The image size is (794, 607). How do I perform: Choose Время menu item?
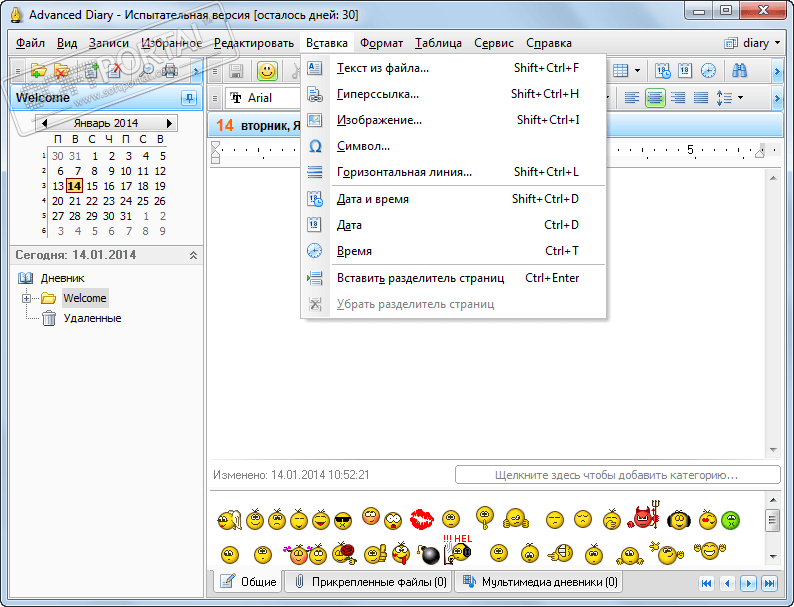pos(453,251)
